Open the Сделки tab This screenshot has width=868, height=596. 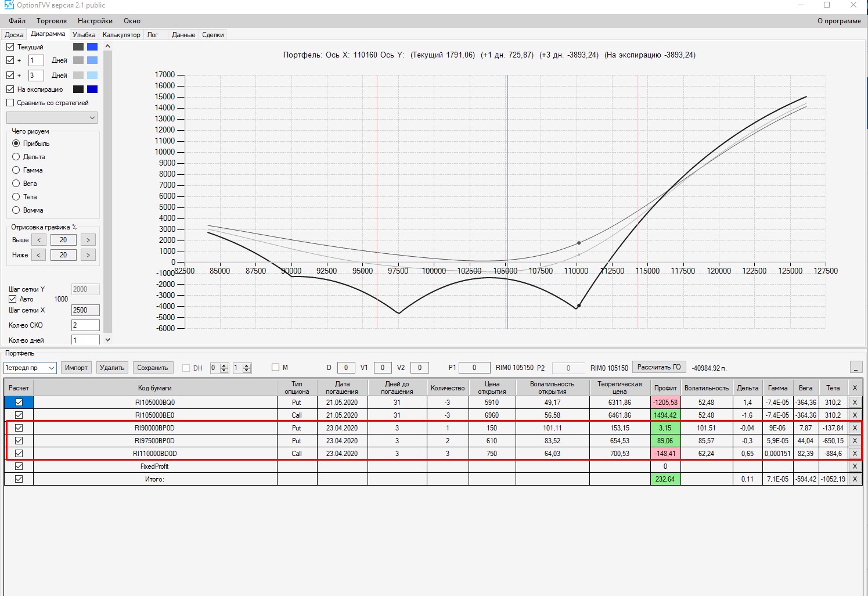click(x=213, y=35)
